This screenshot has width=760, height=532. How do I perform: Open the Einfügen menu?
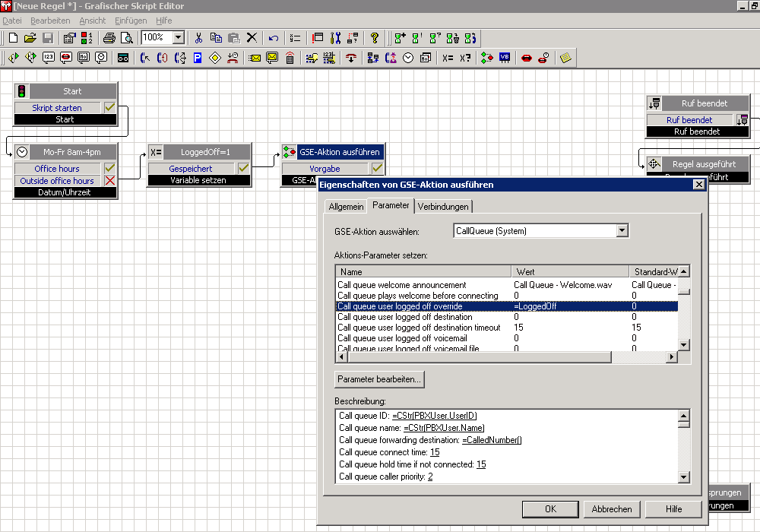click(131, 21)
